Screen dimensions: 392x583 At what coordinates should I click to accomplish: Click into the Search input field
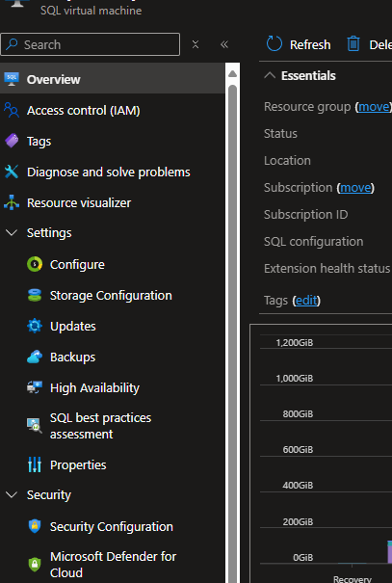[x=91, y=44]
